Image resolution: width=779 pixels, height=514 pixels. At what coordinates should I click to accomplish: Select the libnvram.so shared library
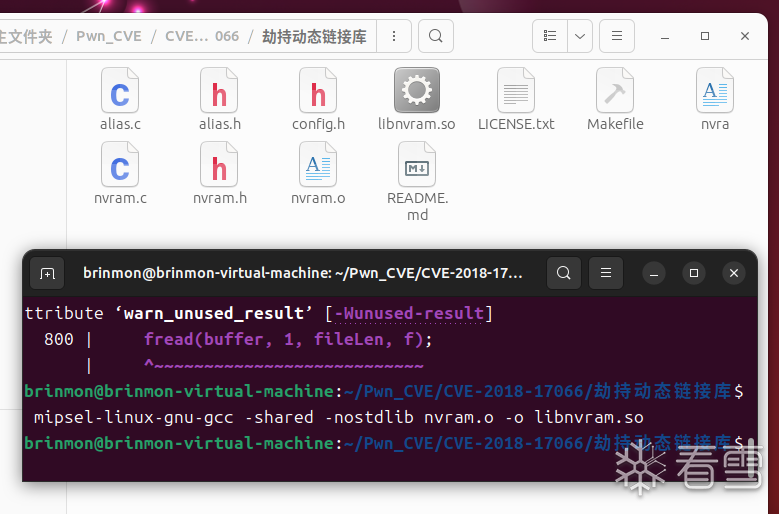click(416, 100)
